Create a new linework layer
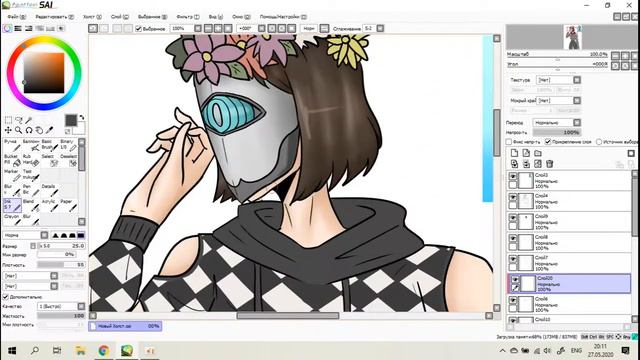 (x=526, y=153)
